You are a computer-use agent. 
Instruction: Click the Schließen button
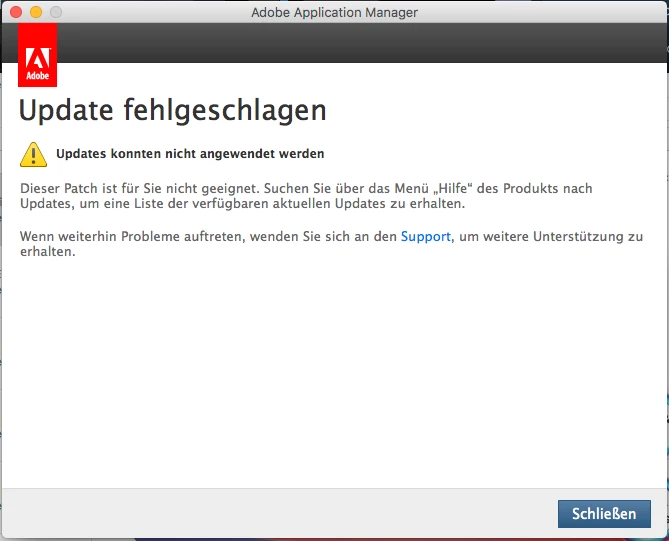604,514
